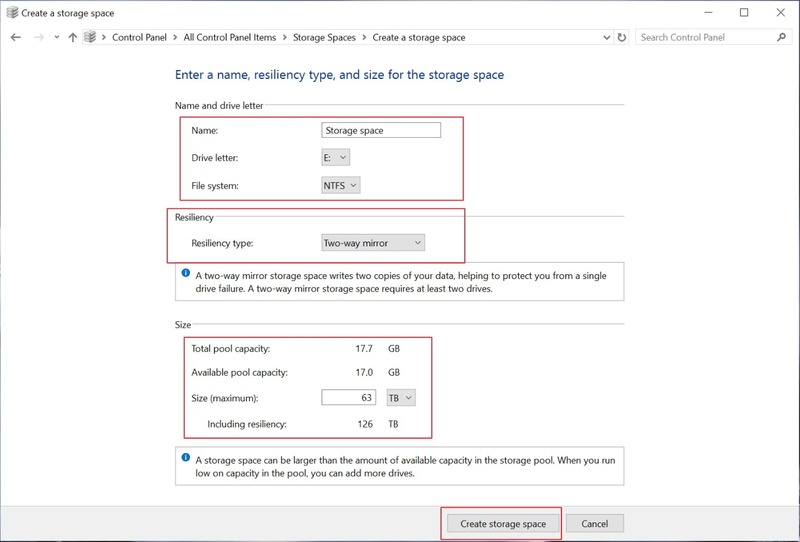Go to Control Panel in breadcrumb
The height and width of the screenshot is (542, 800).
pos(141,38)
